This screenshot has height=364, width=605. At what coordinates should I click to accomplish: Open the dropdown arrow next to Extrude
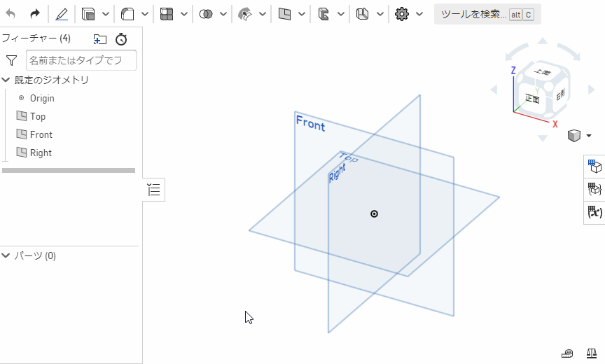tap(106, 14)
